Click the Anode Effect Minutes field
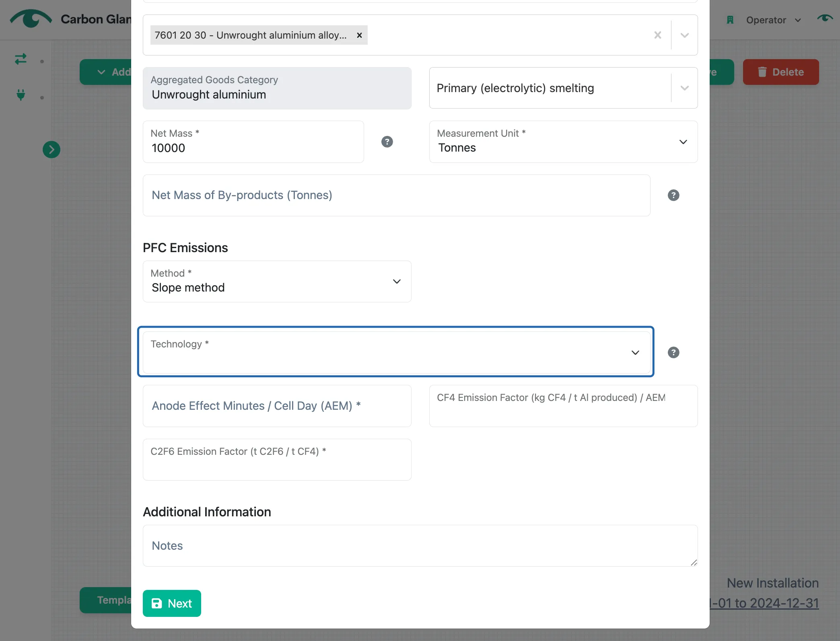Viewport: 840px width, 641px height. [x=277, y=406]
